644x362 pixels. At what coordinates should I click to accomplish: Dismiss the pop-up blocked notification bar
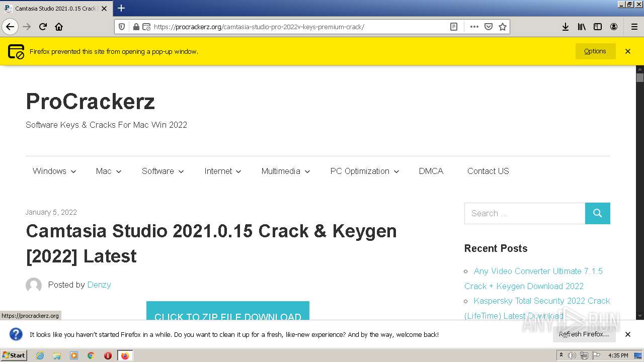pyautogui.click(x=628, y=51)
